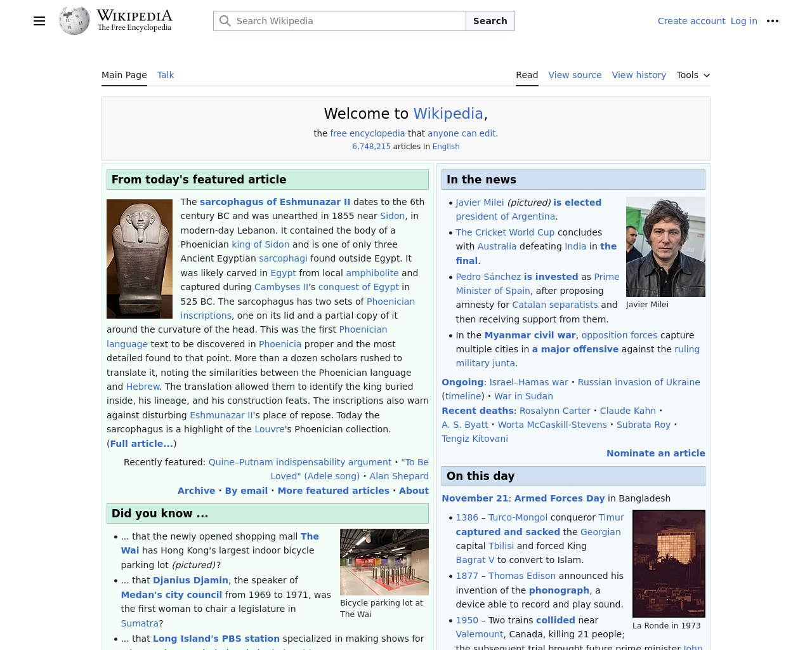
Task: Click the Archive link for featured articles
Action: click(196, 491)
